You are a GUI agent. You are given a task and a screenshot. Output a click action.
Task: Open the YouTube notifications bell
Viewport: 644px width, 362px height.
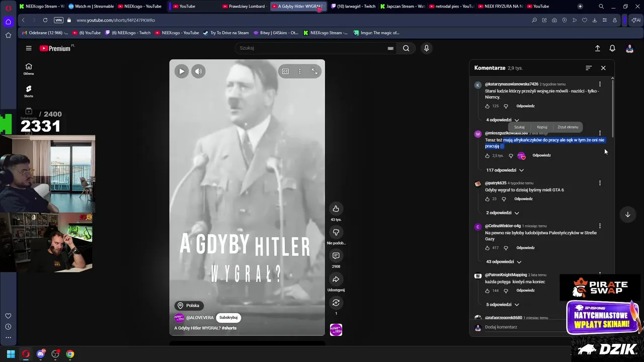(612, 48)
